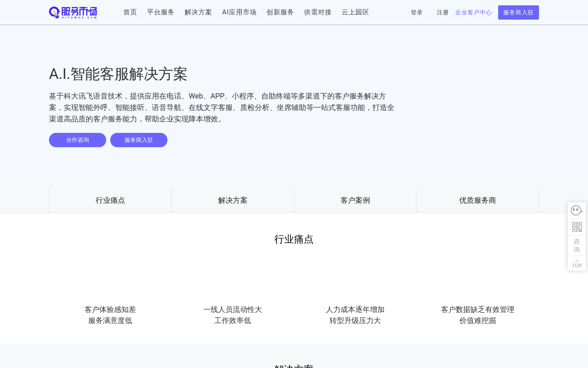Screen dimensions: 588x368
Task: Click the banner description paragraph starting 基于科大讯飞语音技术
Action: (222, 108)
